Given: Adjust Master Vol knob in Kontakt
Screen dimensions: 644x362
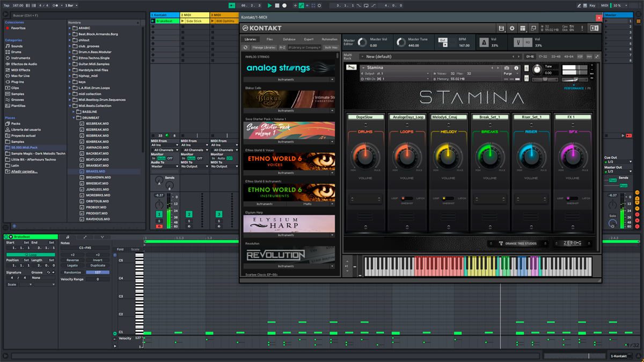Looking at the screenshot, I should pos(363,42).
